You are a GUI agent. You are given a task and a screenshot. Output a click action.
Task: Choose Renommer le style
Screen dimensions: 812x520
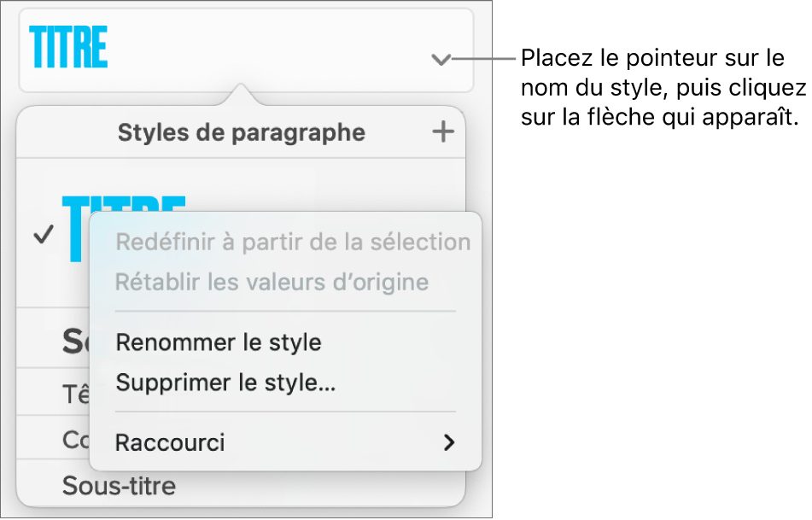pos(219,342)
